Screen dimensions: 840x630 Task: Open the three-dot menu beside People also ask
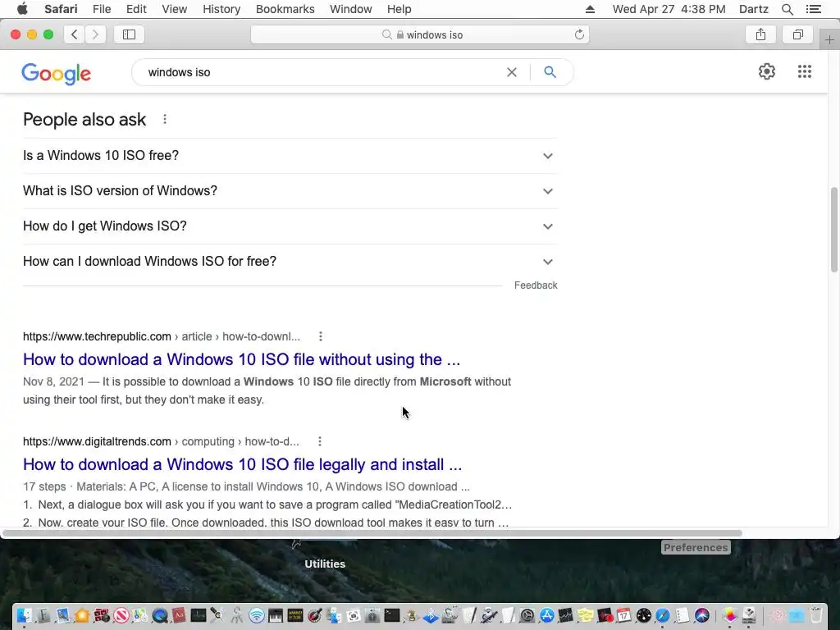[165, 120]
